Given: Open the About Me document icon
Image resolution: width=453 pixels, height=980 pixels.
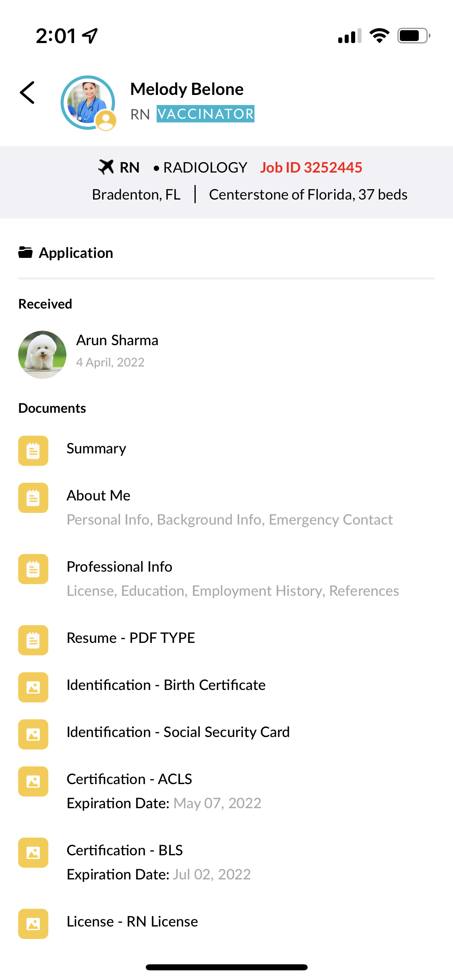Looking at the screenshot, I should [33, 498].
